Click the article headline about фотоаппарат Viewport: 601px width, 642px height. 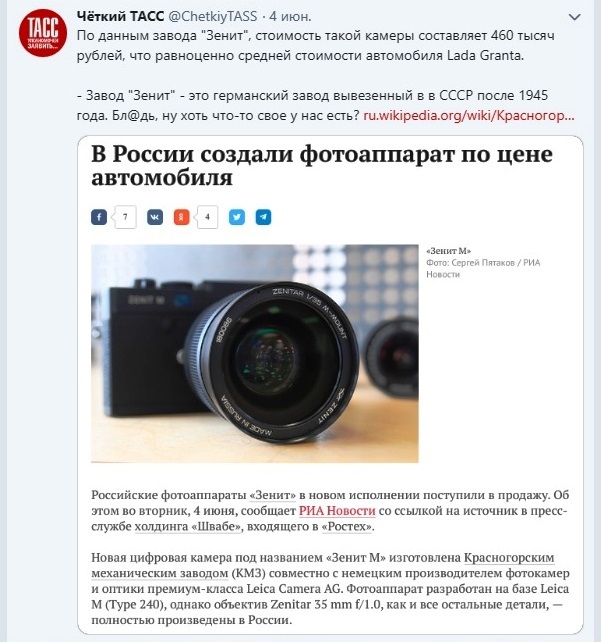point(322,165)
